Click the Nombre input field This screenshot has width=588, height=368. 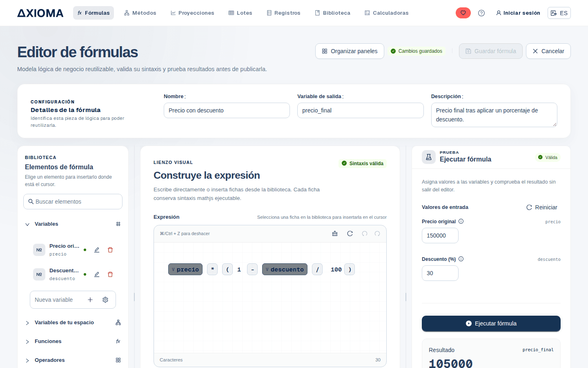(227, 110)
